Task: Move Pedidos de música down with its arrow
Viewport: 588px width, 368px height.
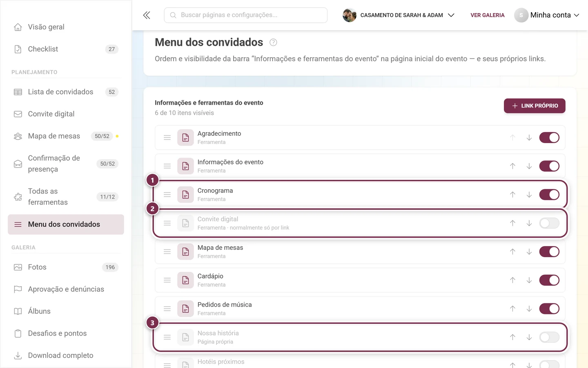Action: 529,309
